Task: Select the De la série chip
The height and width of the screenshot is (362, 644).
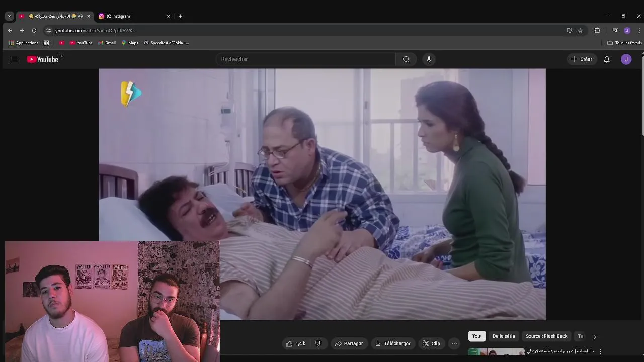Action: [504, 336]
